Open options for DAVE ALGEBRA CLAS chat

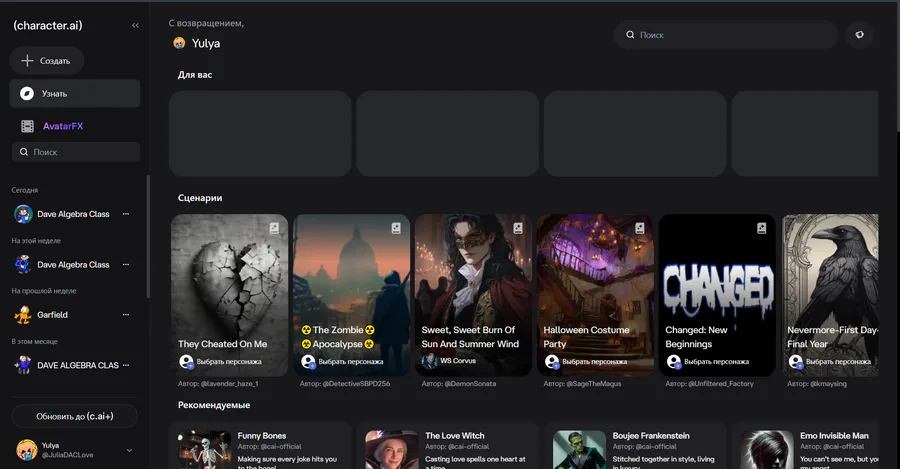tap(126, 365)
